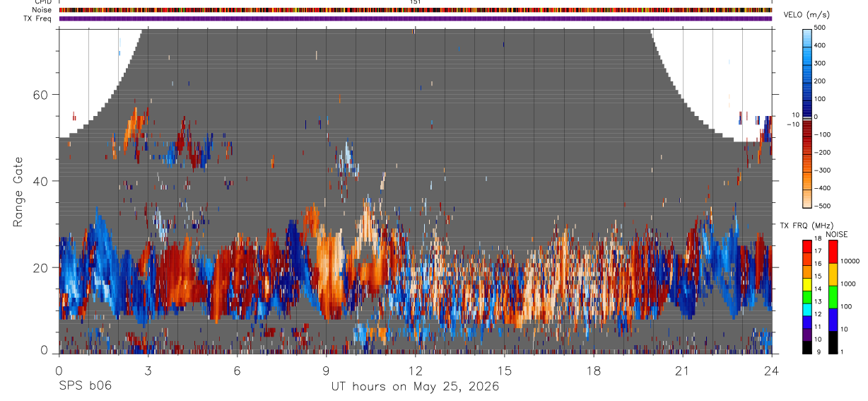Click the "200" tick on velocity colorbar

[821, 81]
